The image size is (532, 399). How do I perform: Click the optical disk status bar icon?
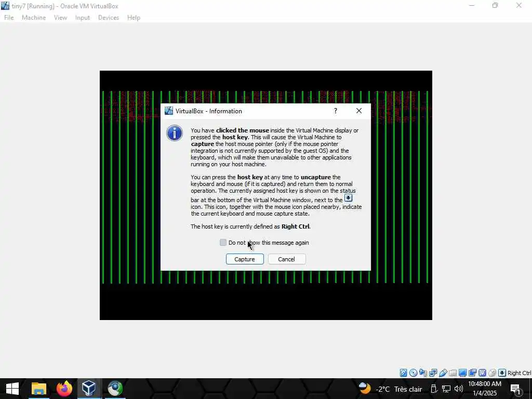pos(413,373)
